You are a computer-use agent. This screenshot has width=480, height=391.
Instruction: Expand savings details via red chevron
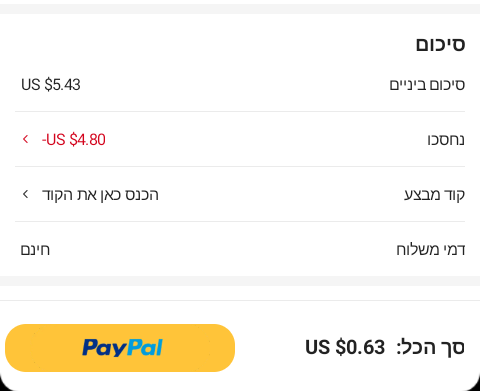coord(25,139)
